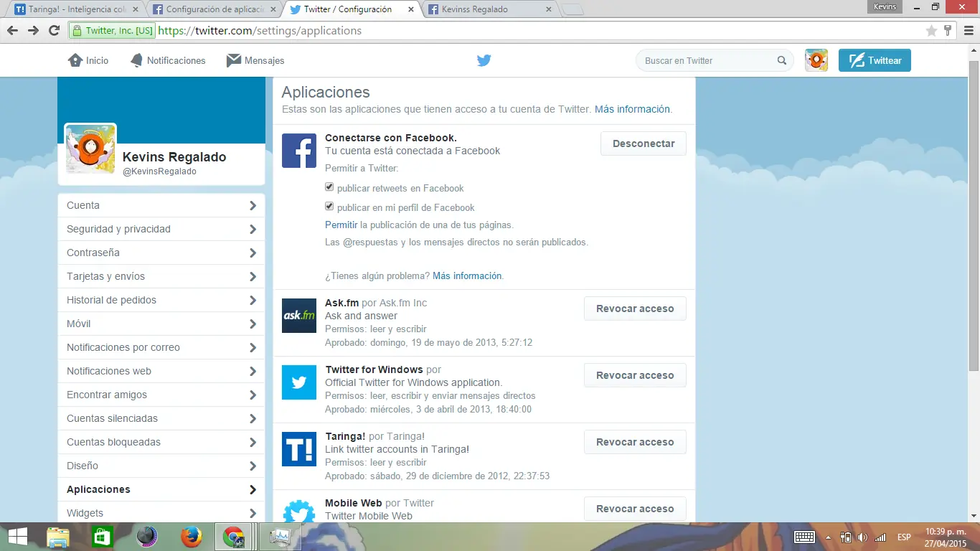Click chevron next to Cuentas silenciadas
980x551 pixels.
253,418
